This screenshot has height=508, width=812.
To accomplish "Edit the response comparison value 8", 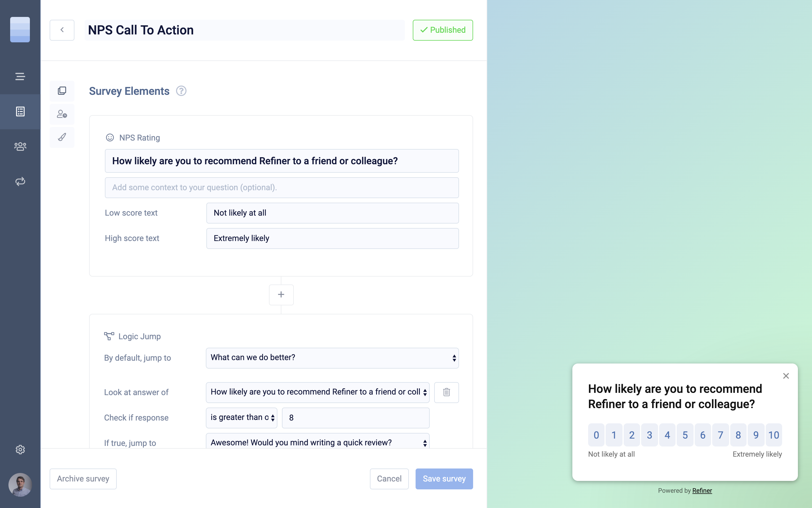I will click(356, 418).
